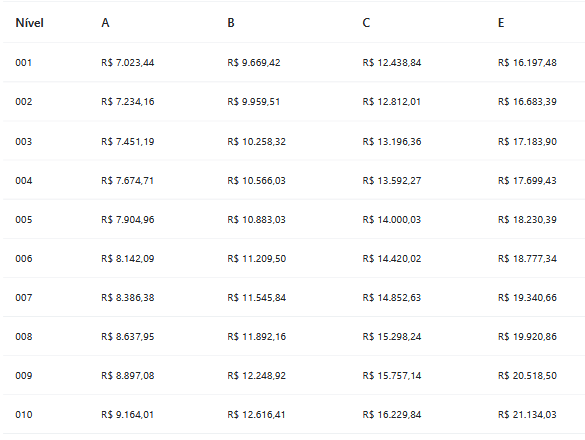Click the R$ 13.196,36 value

pos(392,142)
